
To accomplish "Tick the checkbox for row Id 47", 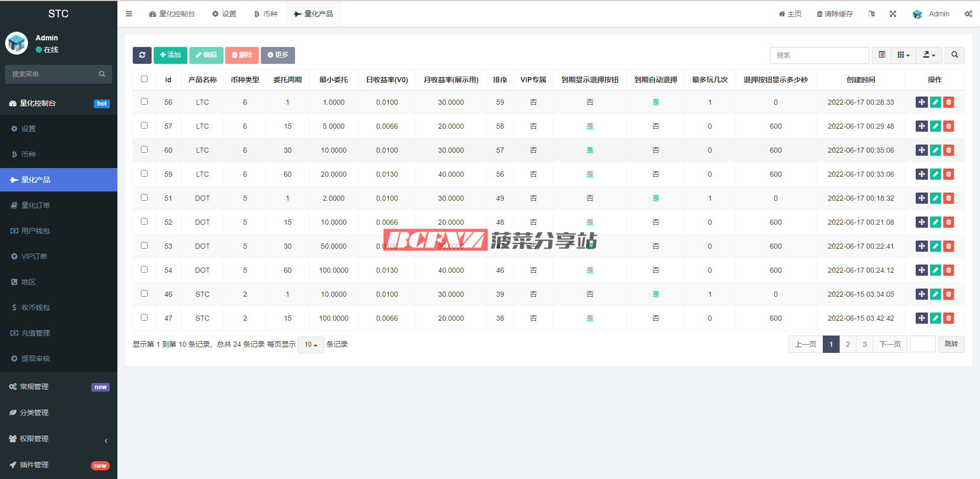I will point(144,318).
